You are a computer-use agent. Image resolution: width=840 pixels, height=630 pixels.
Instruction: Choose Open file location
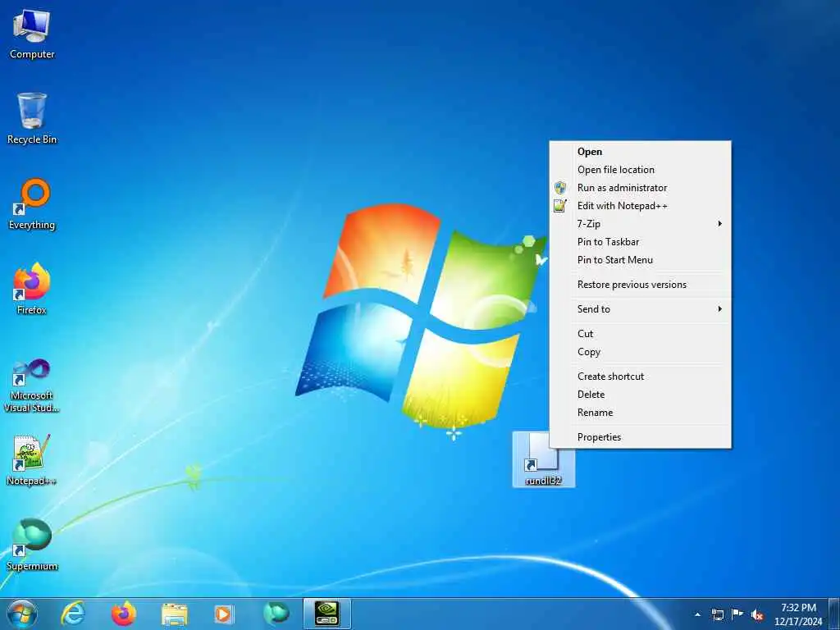pyautogui.click(x=640, y=170)
